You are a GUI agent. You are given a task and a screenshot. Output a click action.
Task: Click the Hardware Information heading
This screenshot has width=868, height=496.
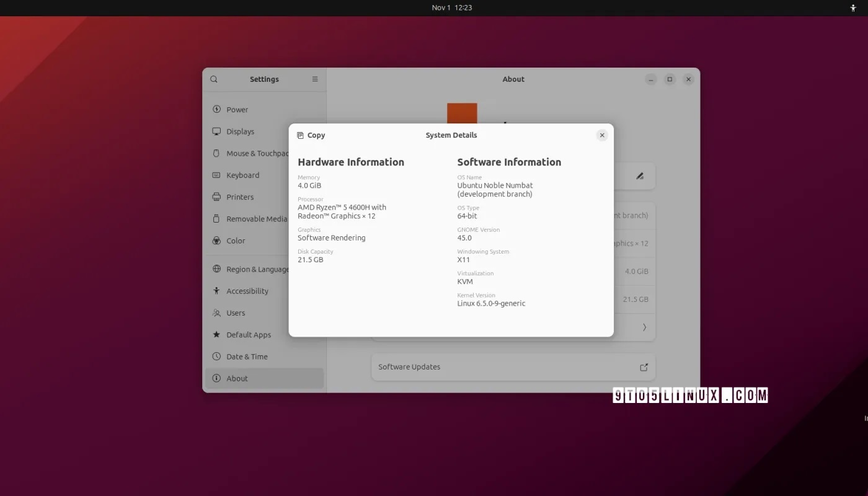(x=351, y=162)
